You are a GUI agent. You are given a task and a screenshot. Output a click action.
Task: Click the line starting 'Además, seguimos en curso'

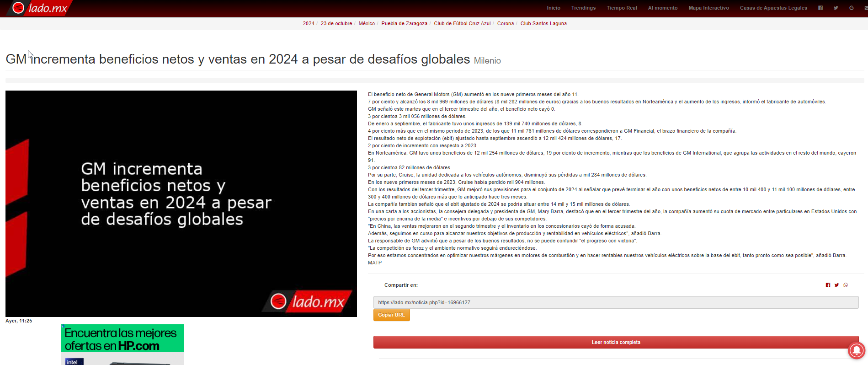[515, 233]
